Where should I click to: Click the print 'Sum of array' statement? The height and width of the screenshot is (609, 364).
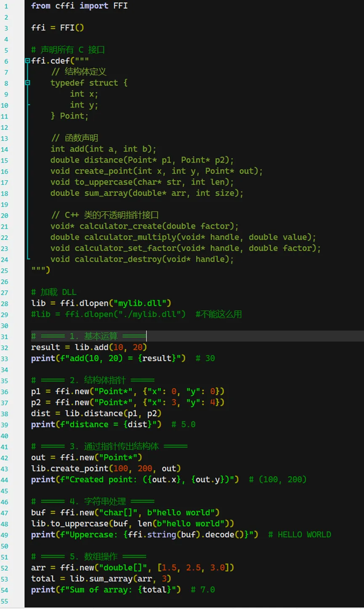[106, 589]
